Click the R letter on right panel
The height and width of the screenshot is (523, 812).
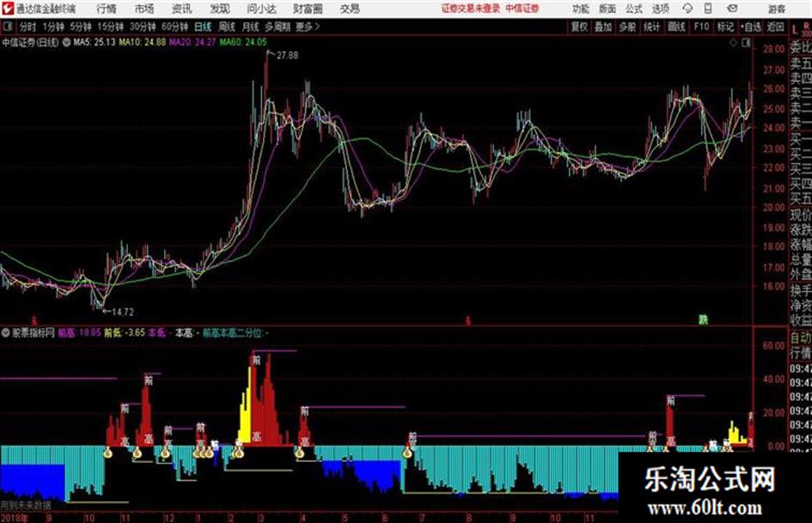[x=807, y=24]
